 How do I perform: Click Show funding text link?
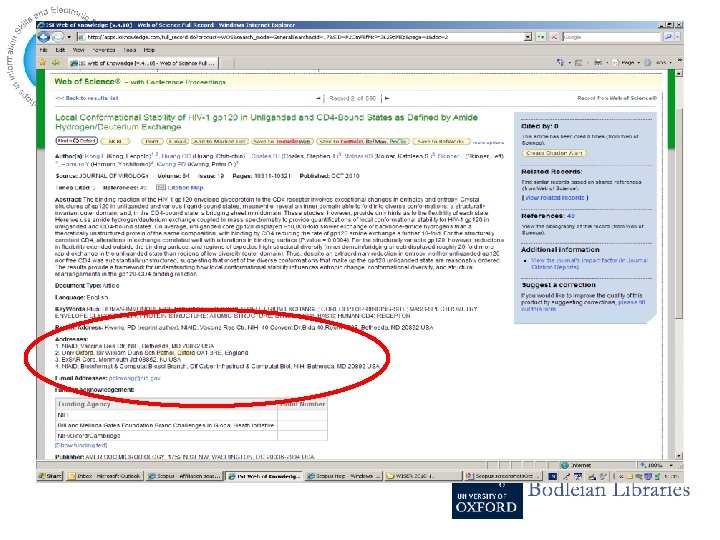(x=81, y=445)
